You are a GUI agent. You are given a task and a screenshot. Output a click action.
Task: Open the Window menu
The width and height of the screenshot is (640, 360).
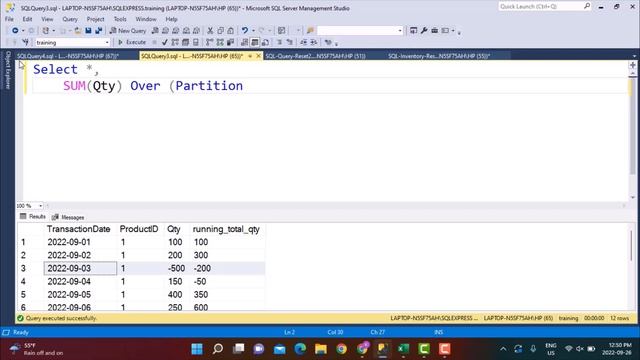coord(146,19)
